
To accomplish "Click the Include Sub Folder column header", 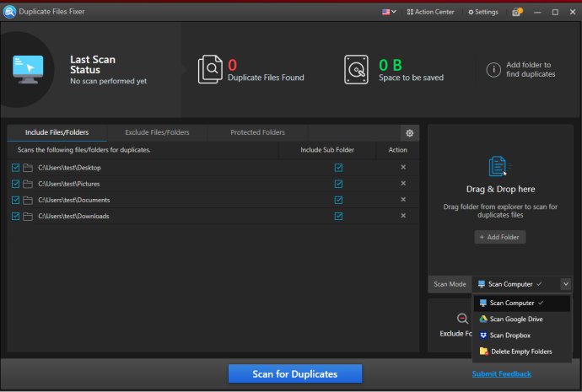I will click(327, 150).
